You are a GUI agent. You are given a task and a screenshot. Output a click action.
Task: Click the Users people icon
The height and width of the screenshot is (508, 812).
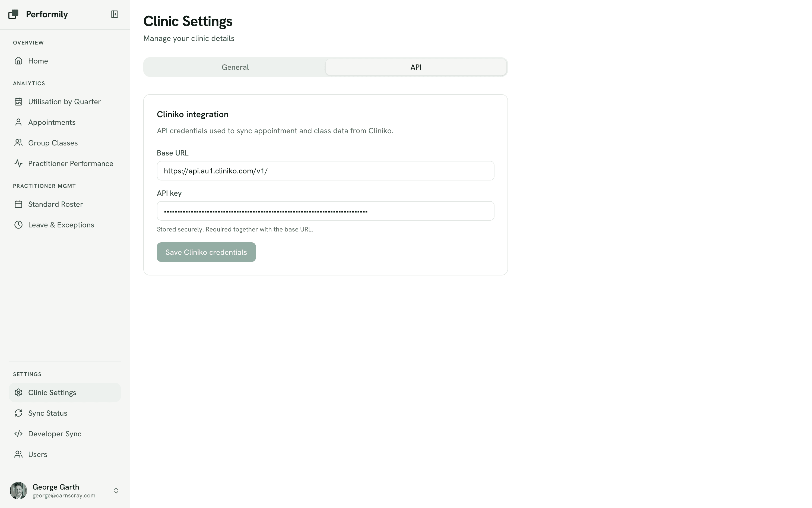[18, 454]
